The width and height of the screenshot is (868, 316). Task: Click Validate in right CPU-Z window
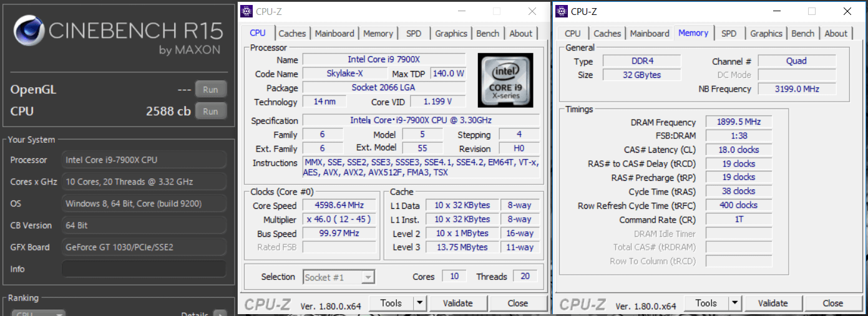(x=773, y=304)
